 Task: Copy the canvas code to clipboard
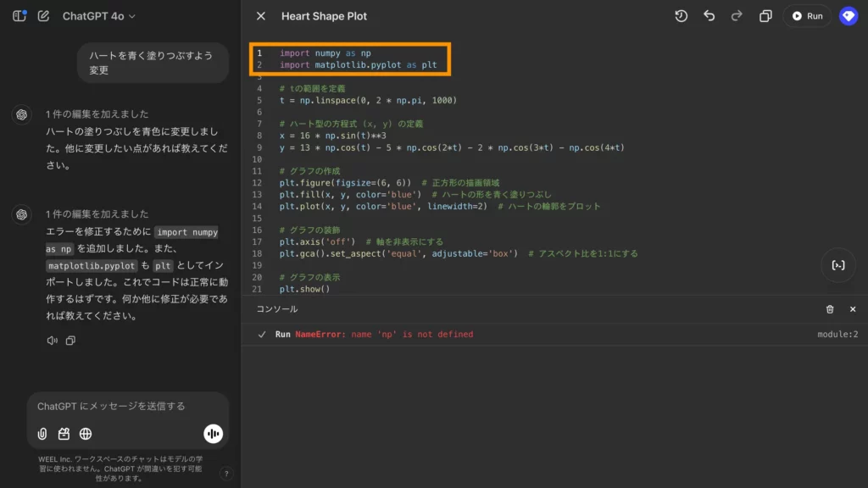pyautogui.click(x=765, y=16)
